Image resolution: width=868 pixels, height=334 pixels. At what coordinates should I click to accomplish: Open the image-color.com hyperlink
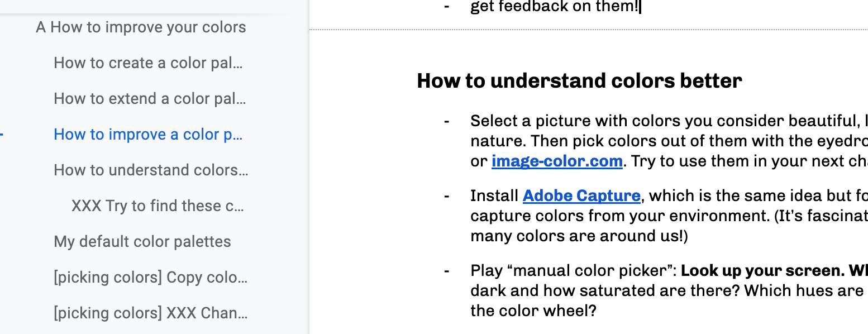tap(557, 161)
